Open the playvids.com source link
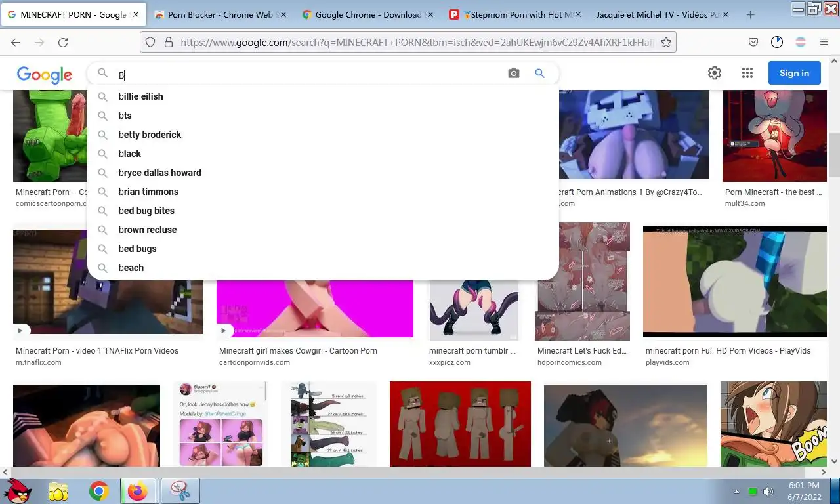This screenshot has width=840, height=504. point(667,362)
